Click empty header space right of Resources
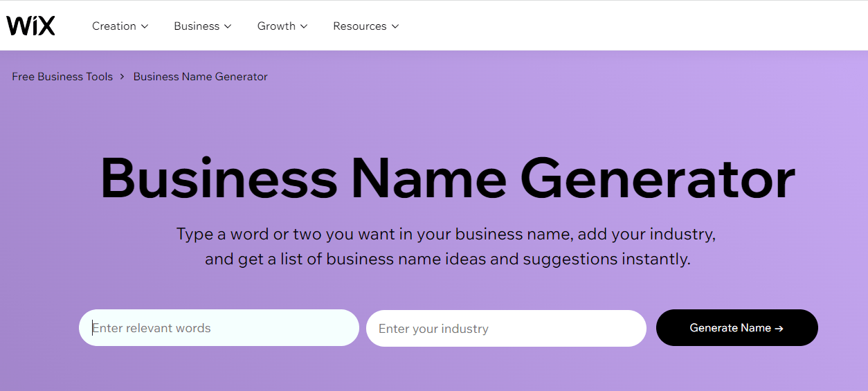868x391 pixels. 623,26
